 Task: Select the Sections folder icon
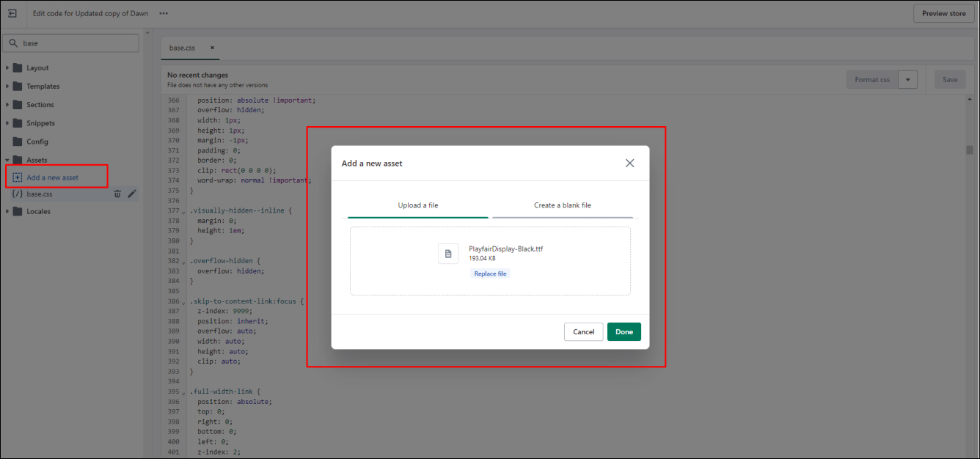(18, 105)
